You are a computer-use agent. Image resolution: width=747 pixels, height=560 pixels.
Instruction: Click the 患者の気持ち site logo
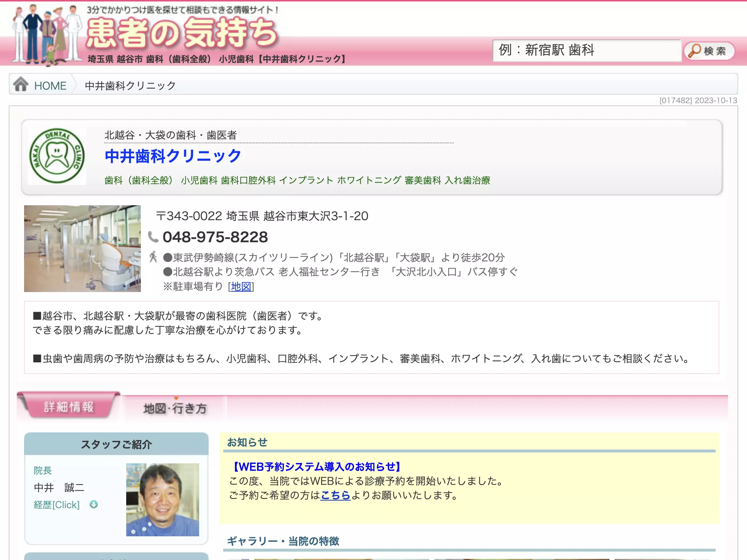(x=182, y=34)
